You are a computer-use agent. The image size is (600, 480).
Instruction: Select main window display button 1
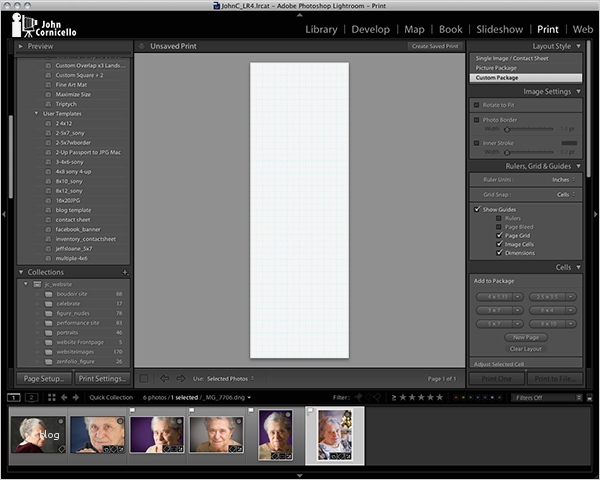point(14,398)
